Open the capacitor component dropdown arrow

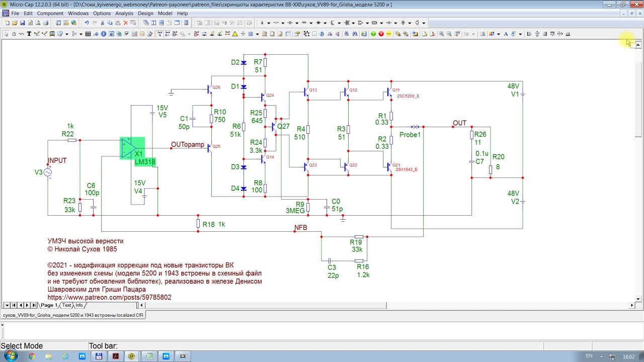click(x=297, y=23)
